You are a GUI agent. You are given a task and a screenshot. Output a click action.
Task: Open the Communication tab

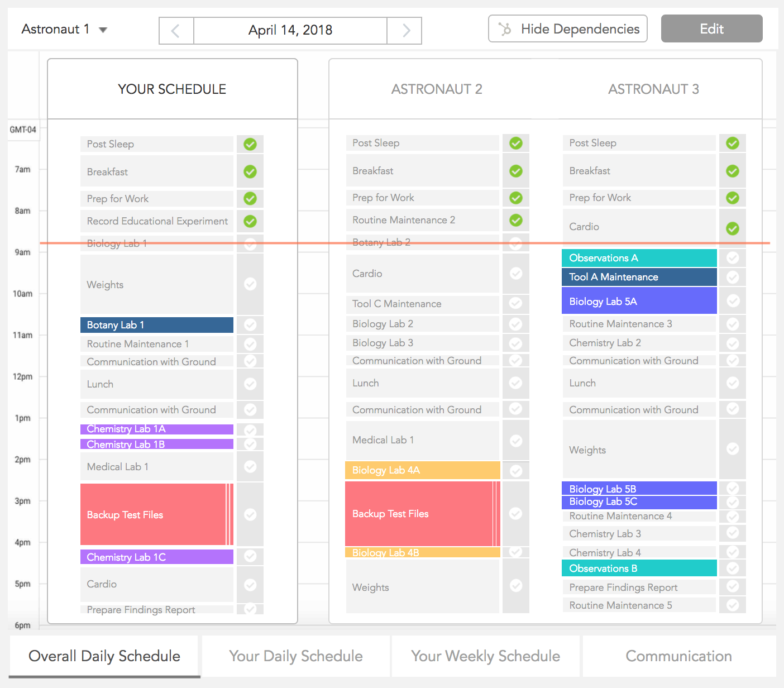pos(679,656)
